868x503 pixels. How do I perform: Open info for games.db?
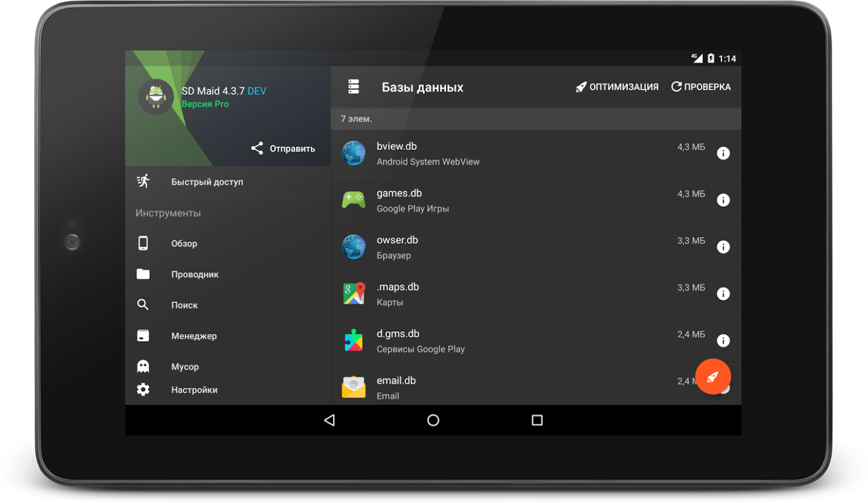723,200
